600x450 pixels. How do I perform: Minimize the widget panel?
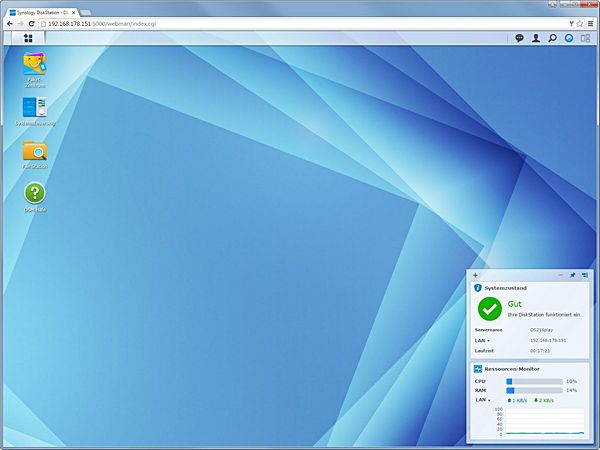[x=561, y=275]
